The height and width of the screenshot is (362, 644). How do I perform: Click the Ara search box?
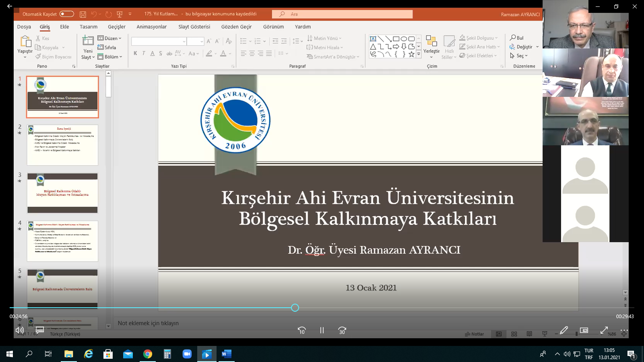coord(342,14)
